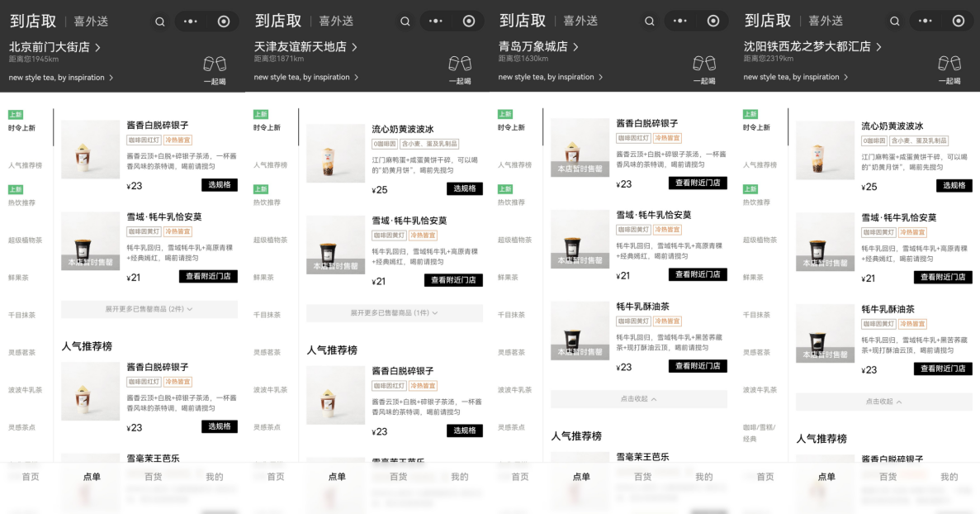980x514 pixels.
Task: Go to 百货 tab in the 北京前门大街店 panel
Action: tap(153, 477)
